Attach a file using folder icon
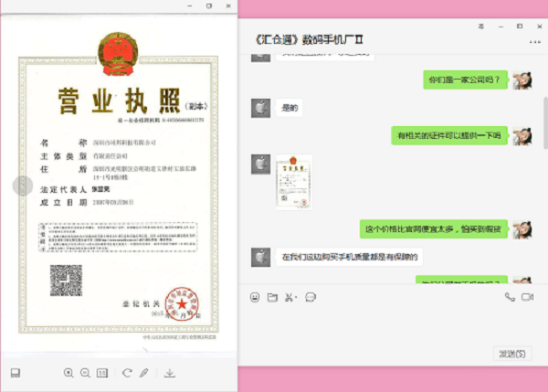The height and width of the screenshot is (392, 548). click(x=272, y=297)
